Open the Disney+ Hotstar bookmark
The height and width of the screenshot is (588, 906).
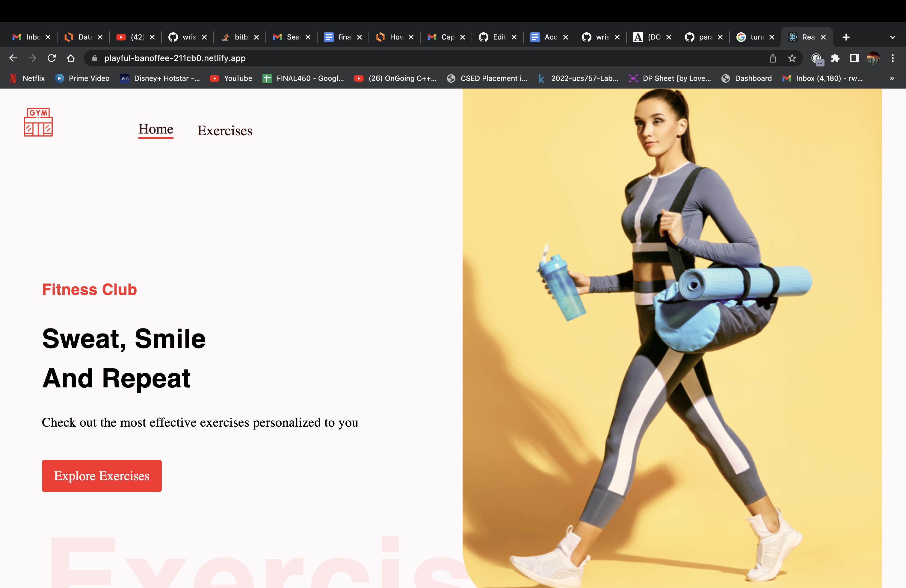click(x=160, y=78)
